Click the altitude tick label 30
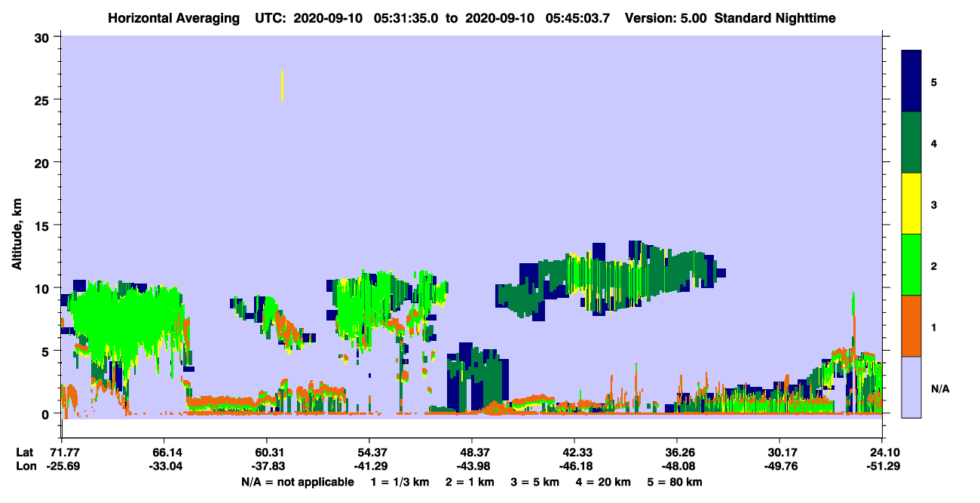Image resolution: width=980 pixels, height=503 pixels. tap(43, 37)
